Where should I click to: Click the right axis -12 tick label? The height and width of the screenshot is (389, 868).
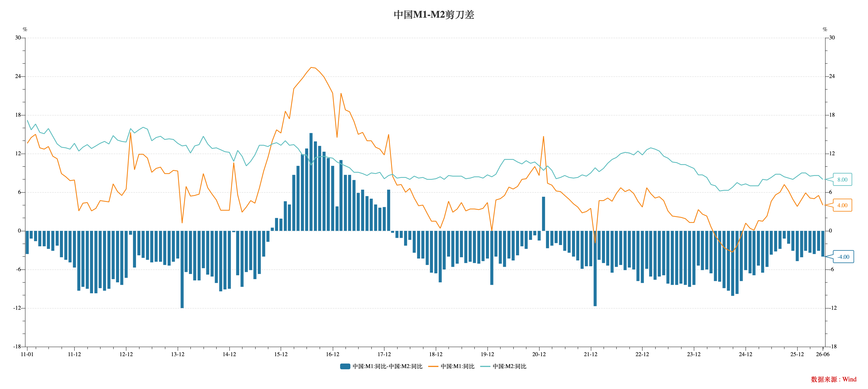click(833, 308)
